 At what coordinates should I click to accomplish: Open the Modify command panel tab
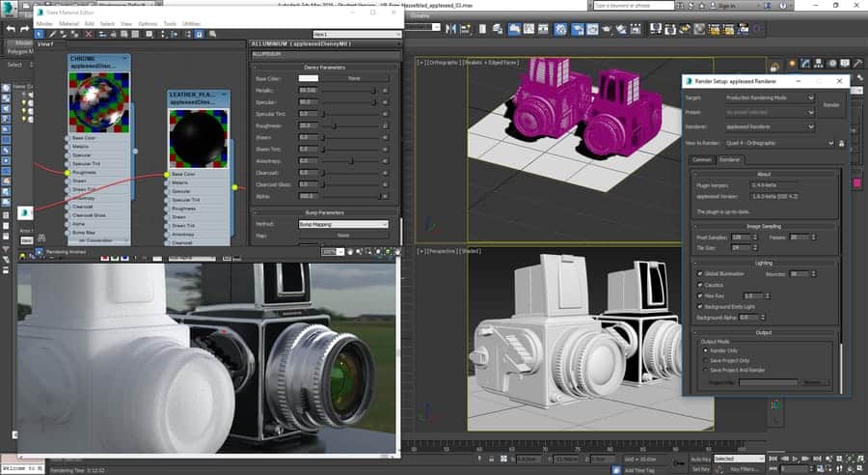(805, 65)
